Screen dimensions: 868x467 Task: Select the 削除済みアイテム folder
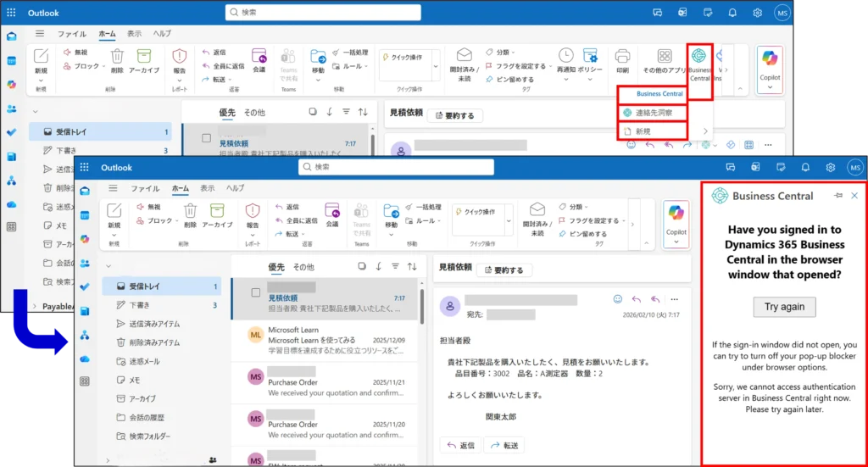[153, 342]
